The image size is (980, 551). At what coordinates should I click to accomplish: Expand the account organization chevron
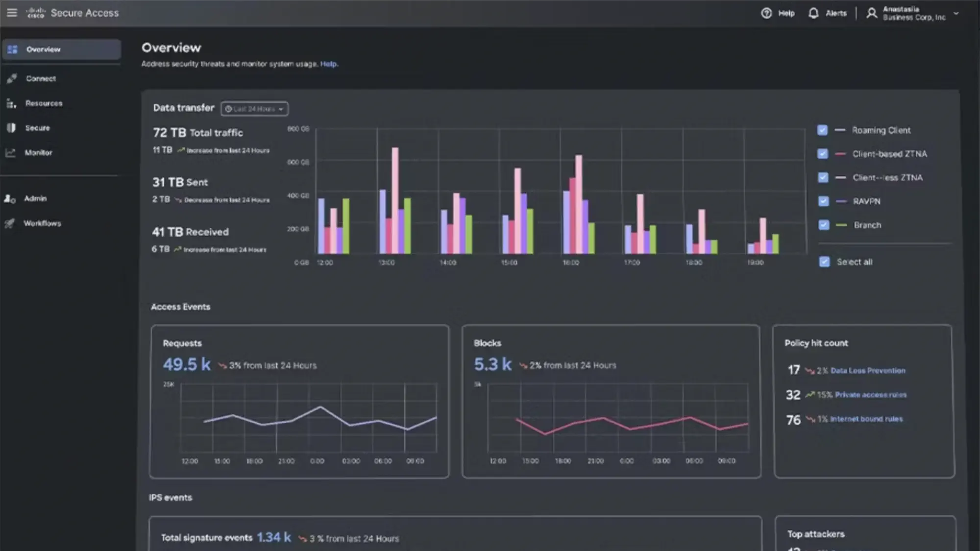956,13
